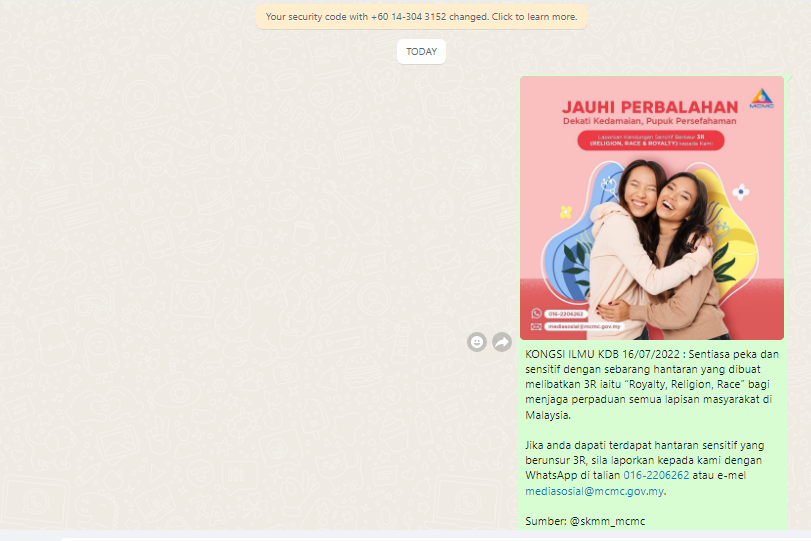Click the forward arrow icon beside the message
Screen dimensions: 811x541
coord(502,342)
